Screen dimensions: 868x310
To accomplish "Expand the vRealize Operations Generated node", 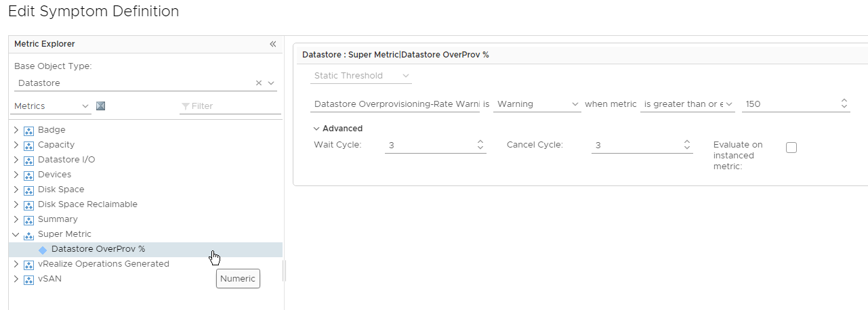I will (x=16, y=264).
